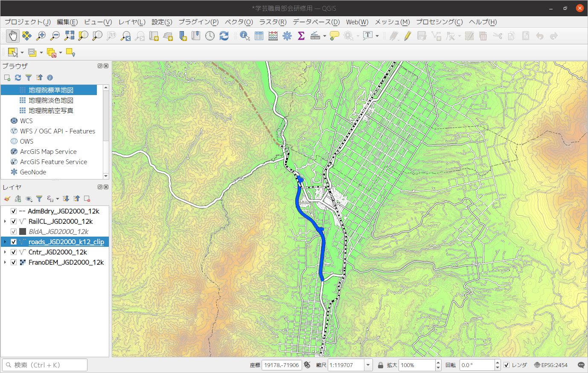Show Statistical Summary sigma icon
Viewport: 588px width, 373px height.
[301, 36]
